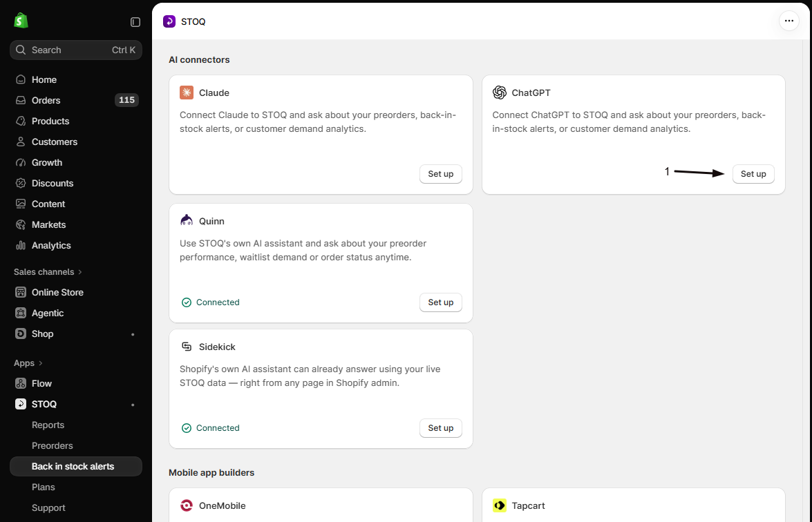Viewport: 812px width, 522px height.
Task: Click the Home icon in sidebar
Action: pyautogui.click(x=21, y=79)
